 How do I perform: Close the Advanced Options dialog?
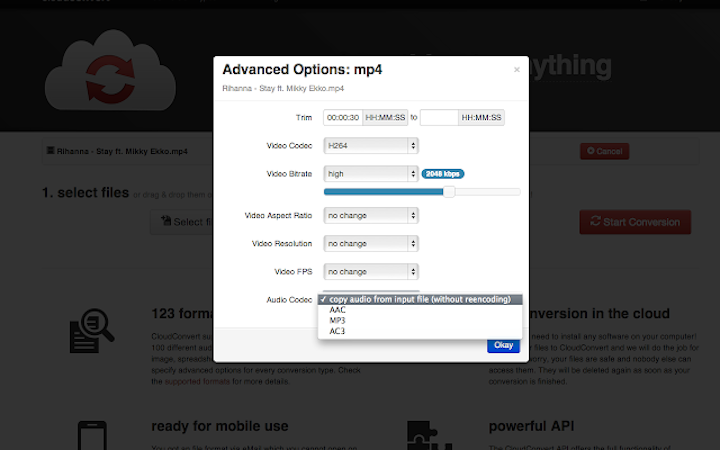tap(517, 70)
